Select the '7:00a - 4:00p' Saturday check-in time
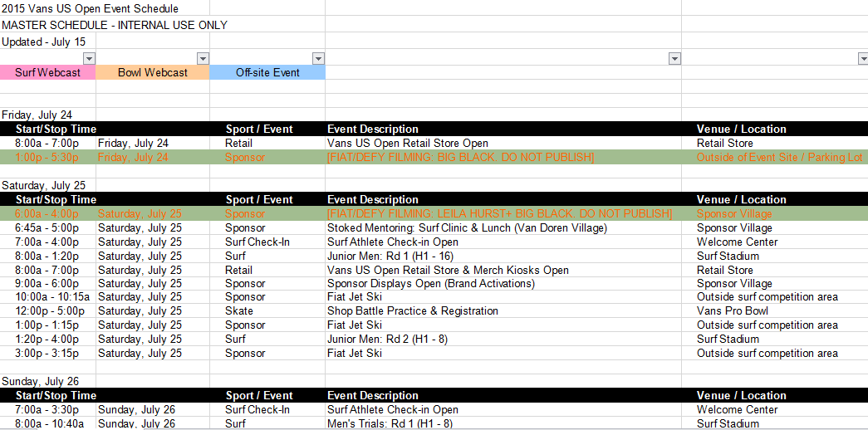 pyautogui.click(x=47, y=242)
